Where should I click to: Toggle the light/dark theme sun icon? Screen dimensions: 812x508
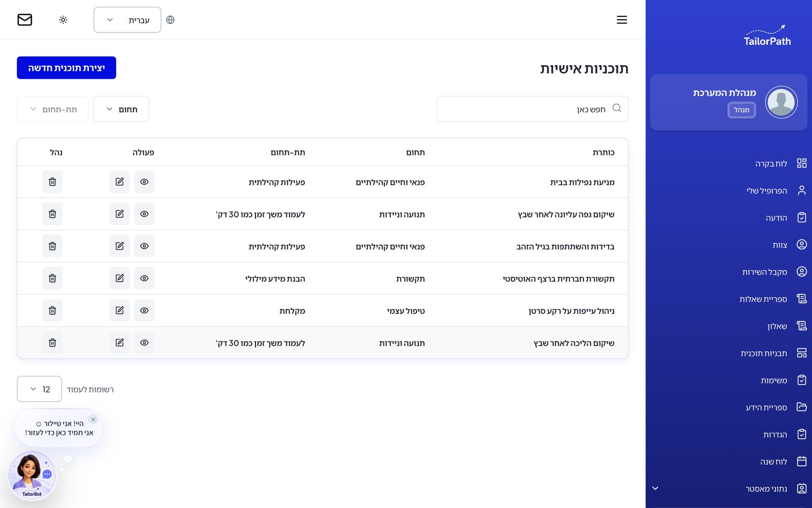click(x=63, y=20)
